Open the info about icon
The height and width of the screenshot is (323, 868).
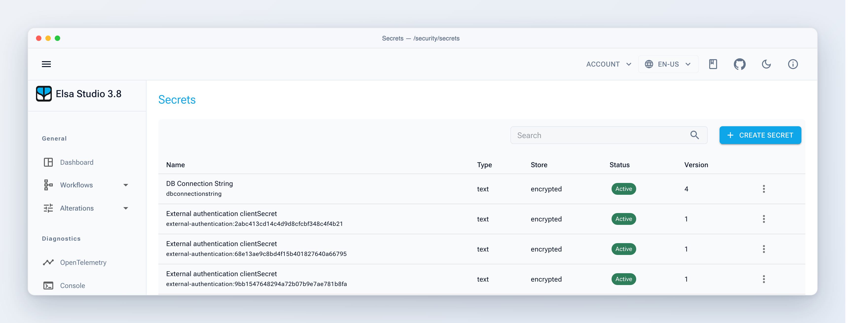pyautogui.click(x=793, y=64)
